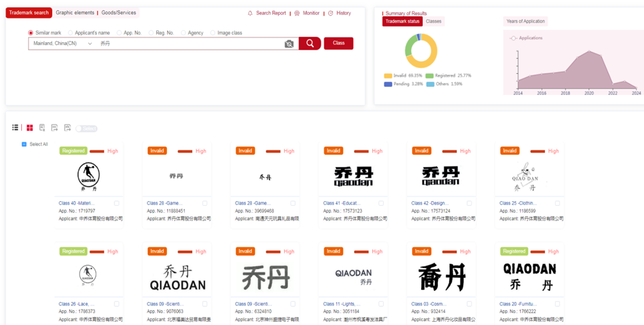This screenshot has height=325, width=644.
Task: Click App. No.: 17573124 text
Action: (x=431, y=211)
